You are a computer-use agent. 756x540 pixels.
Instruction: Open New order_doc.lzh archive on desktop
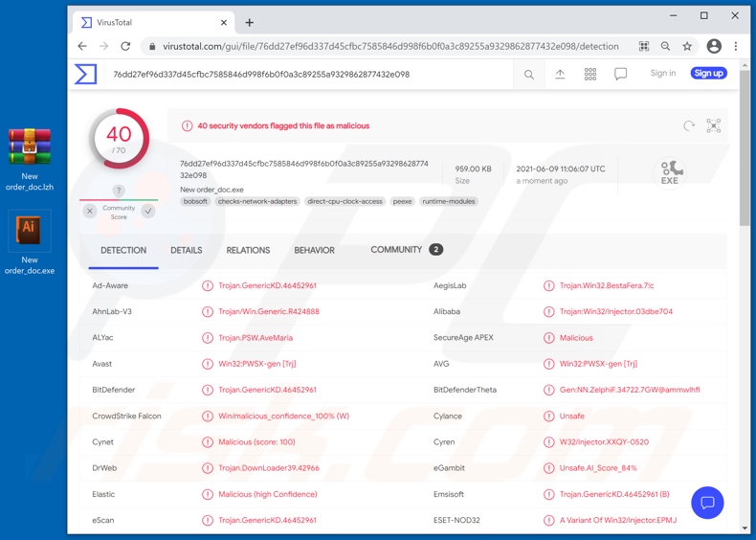(30, 159)
